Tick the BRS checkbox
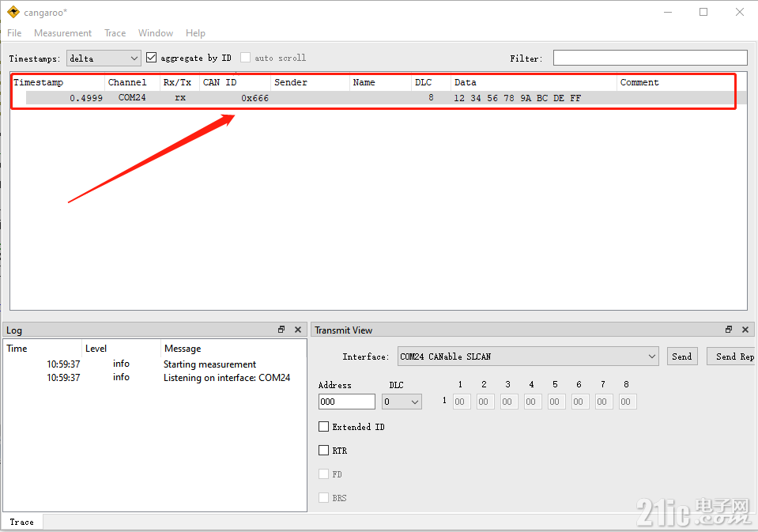Viewport: 758px width, 532px height. tap(324, 498)
